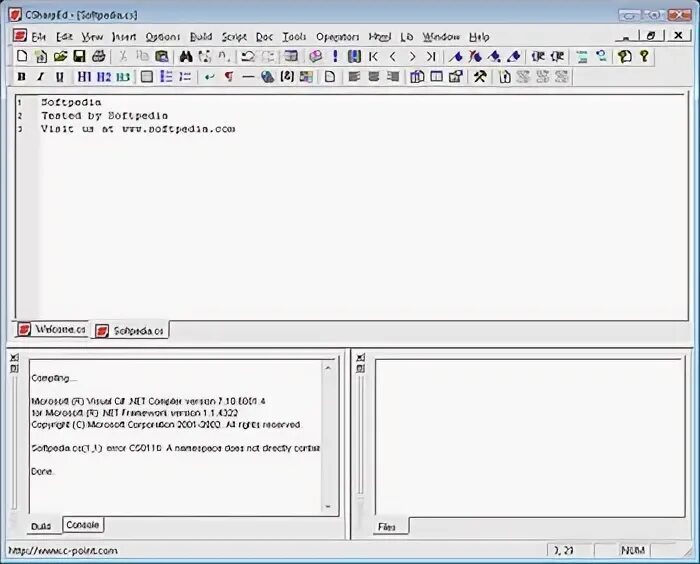The height and width of the screenshot is (564, 700).
Task: Close the Files panel
Action: [x=361, y=357]
